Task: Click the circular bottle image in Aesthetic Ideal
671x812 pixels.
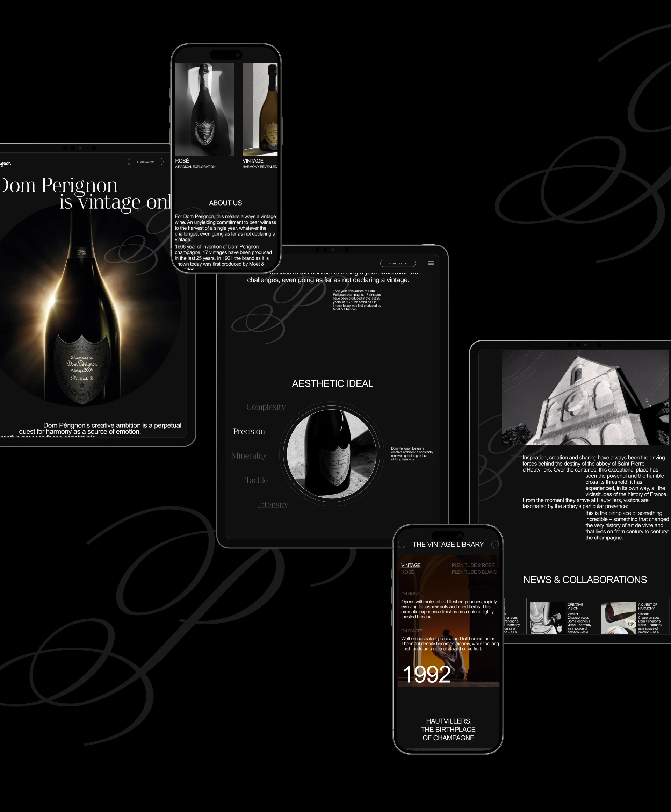Action: (332, 454)
